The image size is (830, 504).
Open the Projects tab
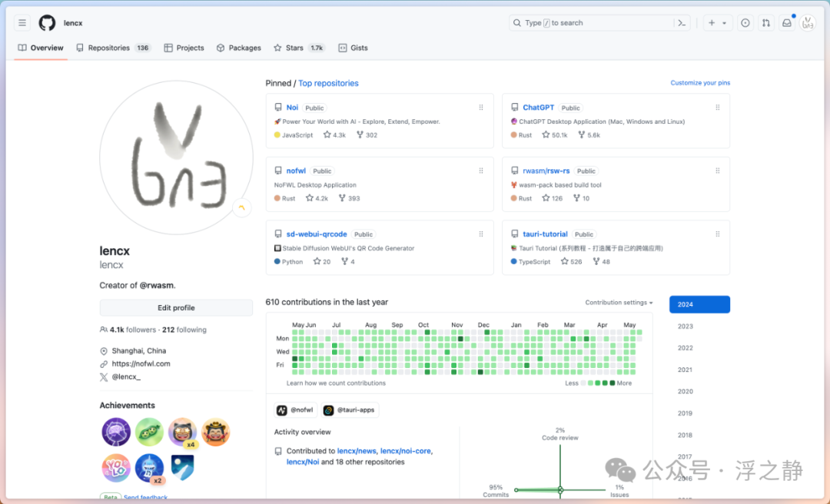[184, 48]
